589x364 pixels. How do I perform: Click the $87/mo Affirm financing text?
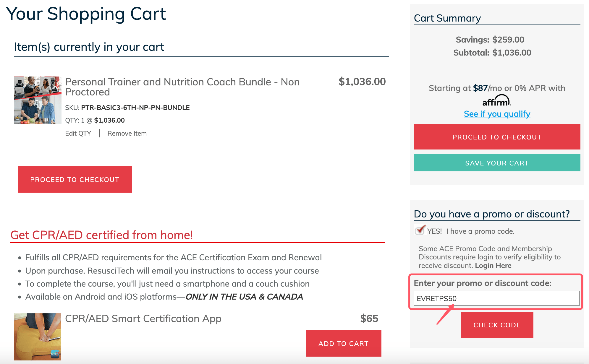(x=497, y=88)
